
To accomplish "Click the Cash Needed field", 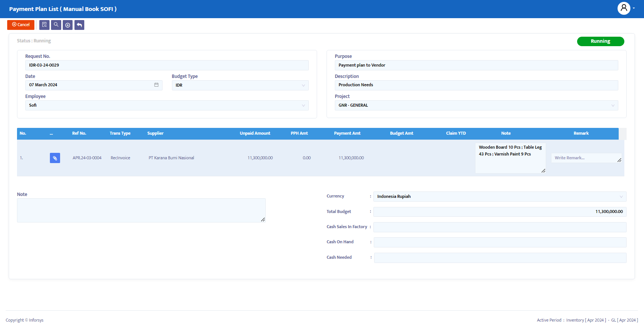I will pyautogui.click(x=500, y=258).
